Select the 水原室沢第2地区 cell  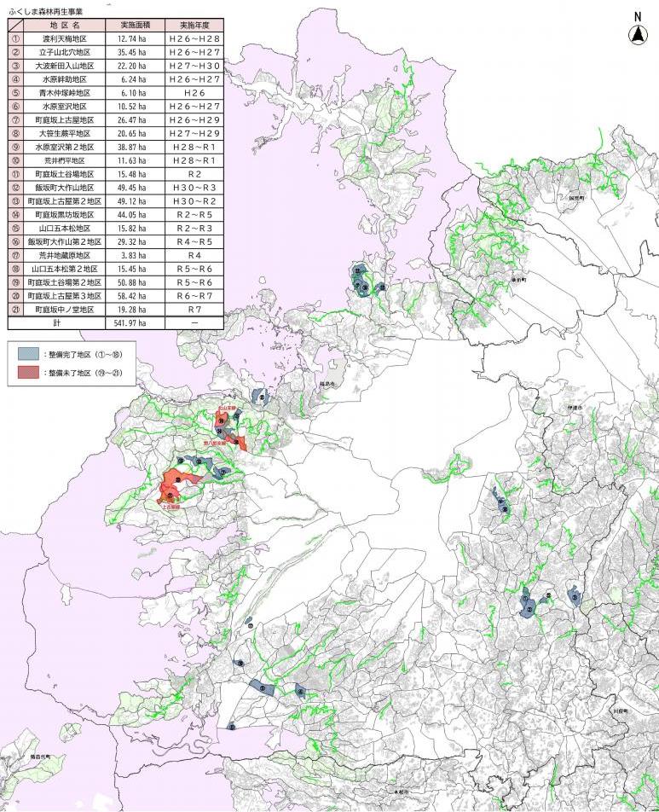point(65,147)
